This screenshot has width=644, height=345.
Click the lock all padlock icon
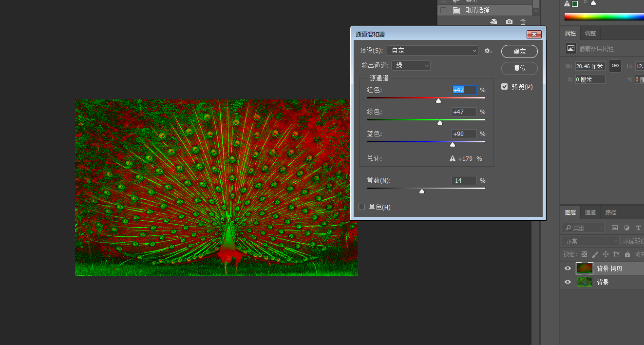click(627, 254)
